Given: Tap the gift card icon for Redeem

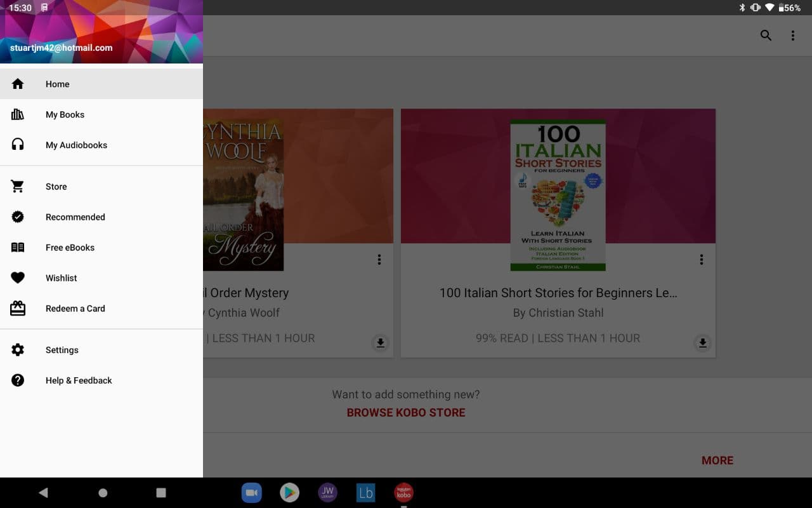Looking at the screenshot, I should pyautogui.click(x=18, y=309).
